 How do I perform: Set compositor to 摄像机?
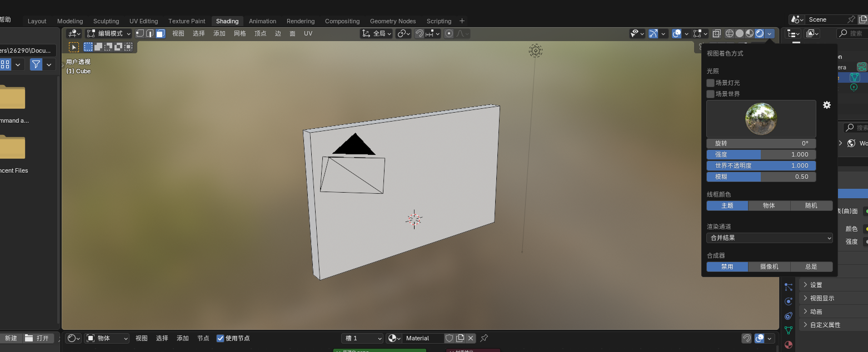coord(769,266)
